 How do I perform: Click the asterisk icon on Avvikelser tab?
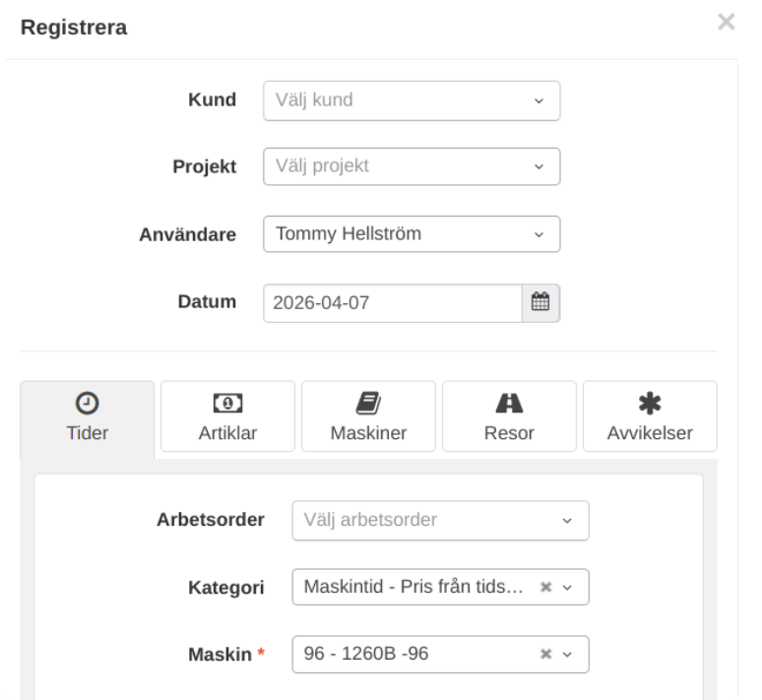point(650,403)
